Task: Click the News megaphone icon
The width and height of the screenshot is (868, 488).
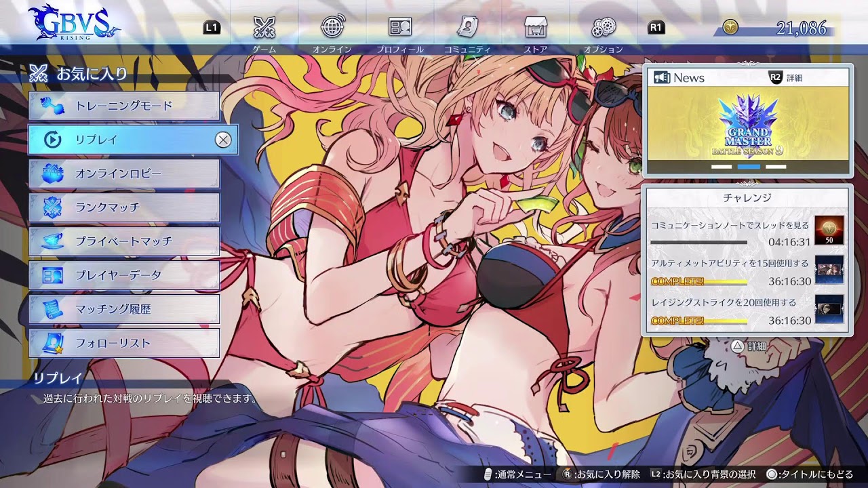Action: click(661, 77)
